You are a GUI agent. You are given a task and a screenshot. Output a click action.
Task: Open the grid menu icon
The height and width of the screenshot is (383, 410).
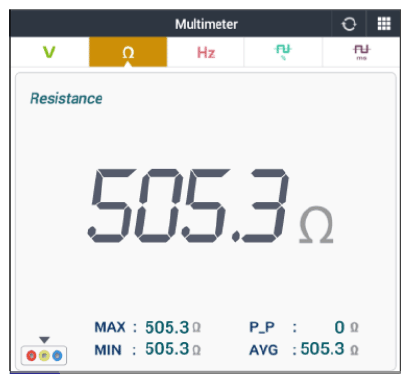(384, 24)
